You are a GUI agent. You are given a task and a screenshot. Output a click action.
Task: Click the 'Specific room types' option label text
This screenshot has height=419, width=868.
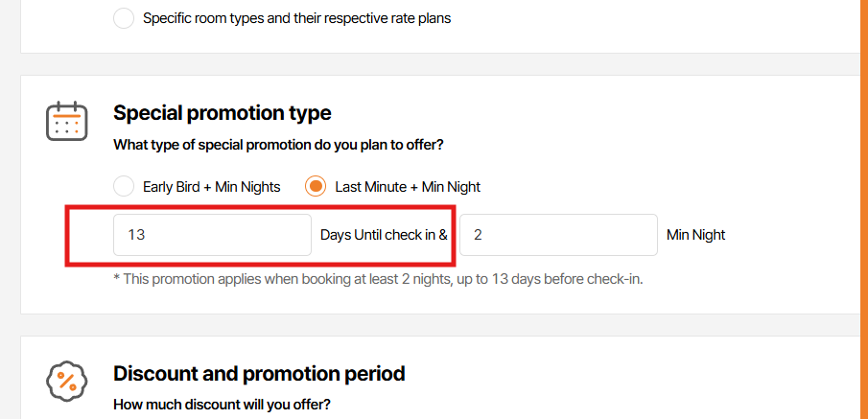296,18
